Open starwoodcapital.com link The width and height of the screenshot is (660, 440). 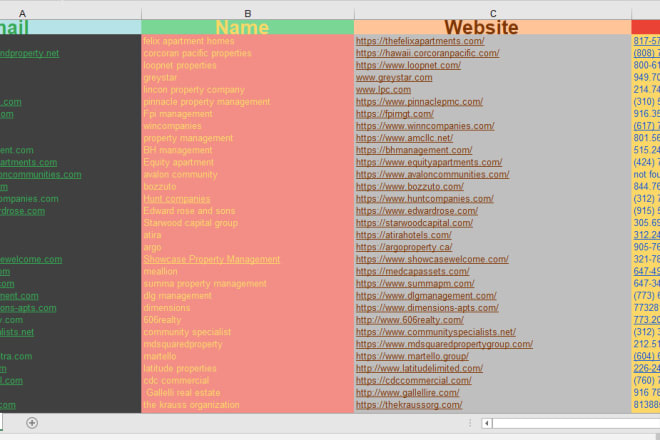(415, 223)
